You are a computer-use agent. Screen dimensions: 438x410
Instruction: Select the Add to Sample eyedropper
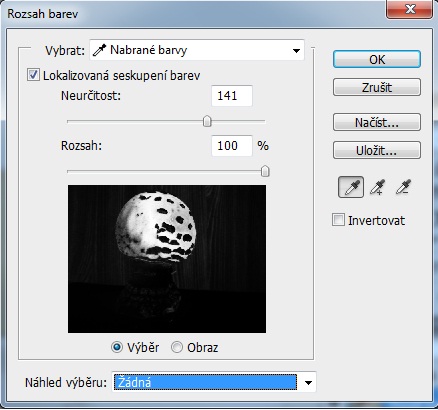pyautogui.click(x=377, y=187)
